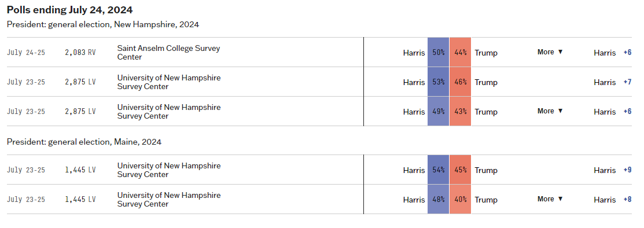
Task: Click the Harris +9 net result in Maine
Action: [x=612, y=170]
